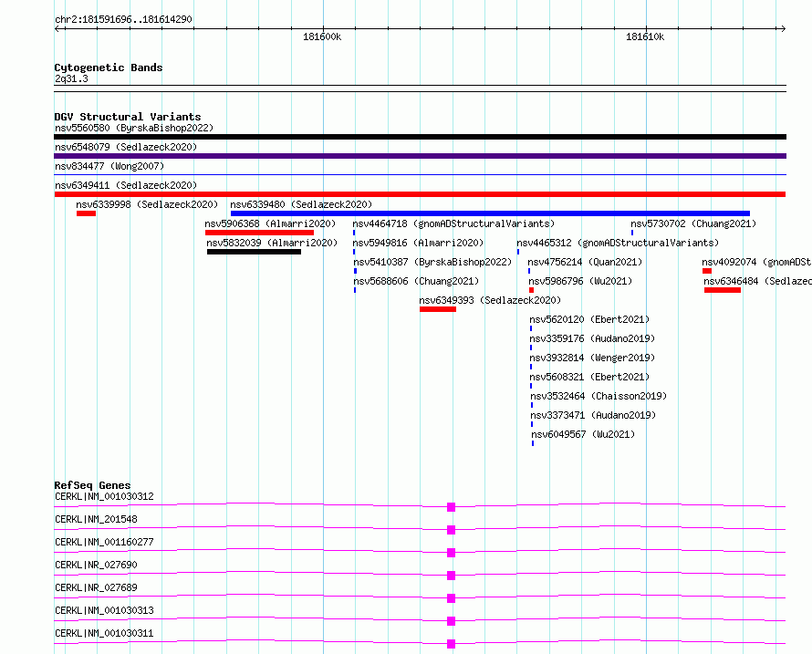The image size is (812, 654).
Task: Click the CERKL|NM_001030312 transcript label
Action: pos(104,496)
